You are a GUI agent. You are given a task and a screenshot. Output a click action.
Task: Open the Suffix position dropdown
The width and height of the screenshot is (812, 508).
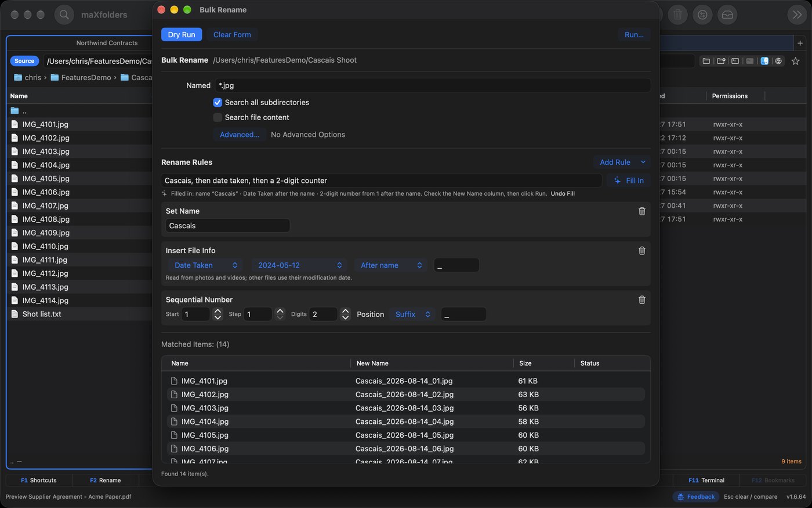(x=412, y=314)
